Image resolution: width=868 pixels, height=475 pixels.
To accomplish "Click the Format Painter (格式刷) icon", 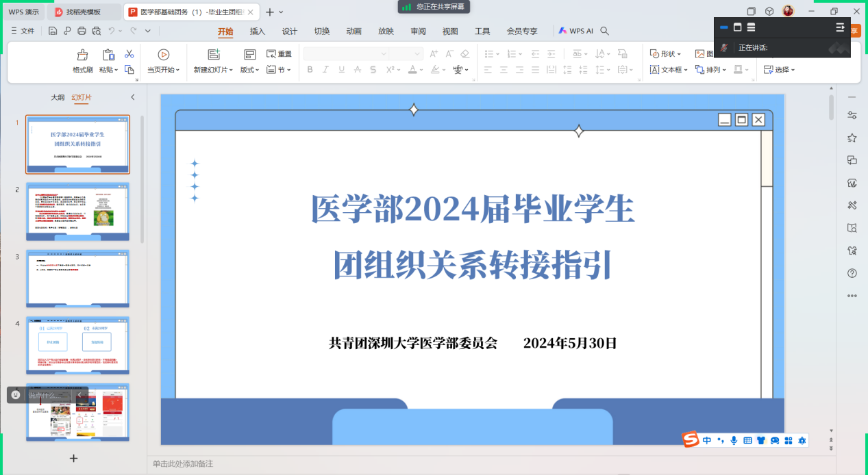I will (82, 55).
